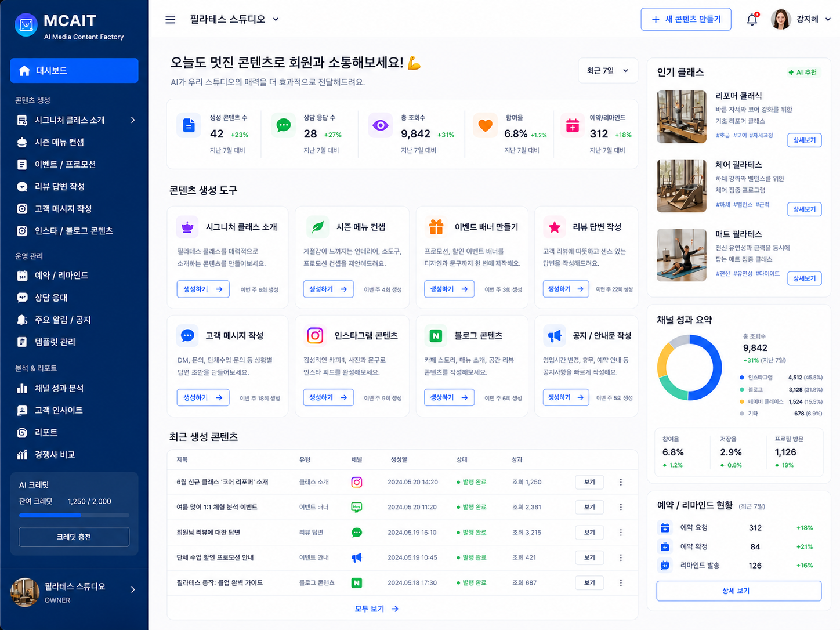Click Naver channel icon in 필라테스 동작 row
The width and height of the screenshot is (840, 630).
click(x=357, y=582)
